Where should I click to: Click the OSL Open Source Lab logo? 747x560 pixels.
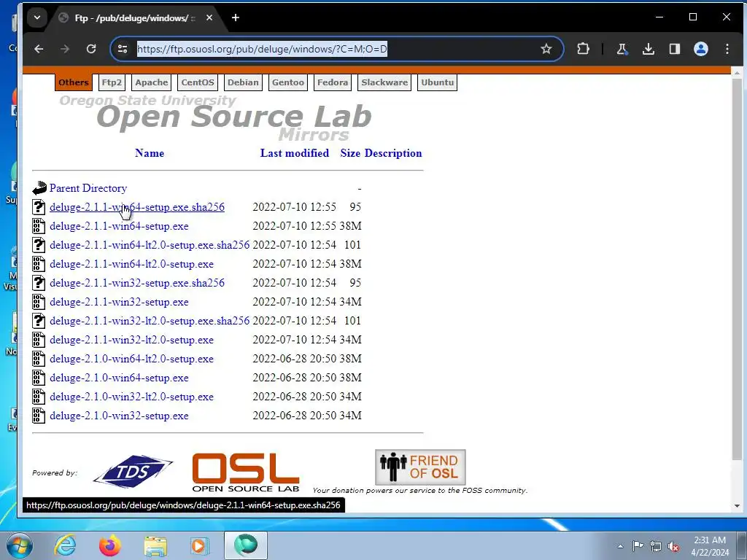(246, 472)
